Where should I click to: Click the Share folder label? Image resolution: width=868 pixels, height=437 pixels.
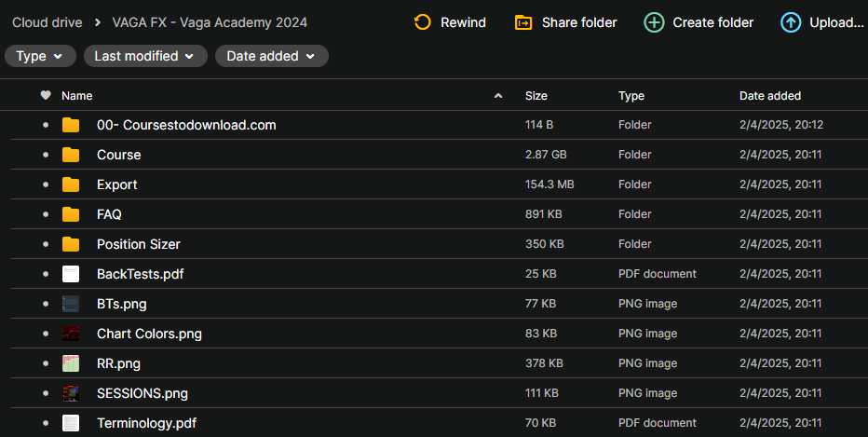click(579, 22)
